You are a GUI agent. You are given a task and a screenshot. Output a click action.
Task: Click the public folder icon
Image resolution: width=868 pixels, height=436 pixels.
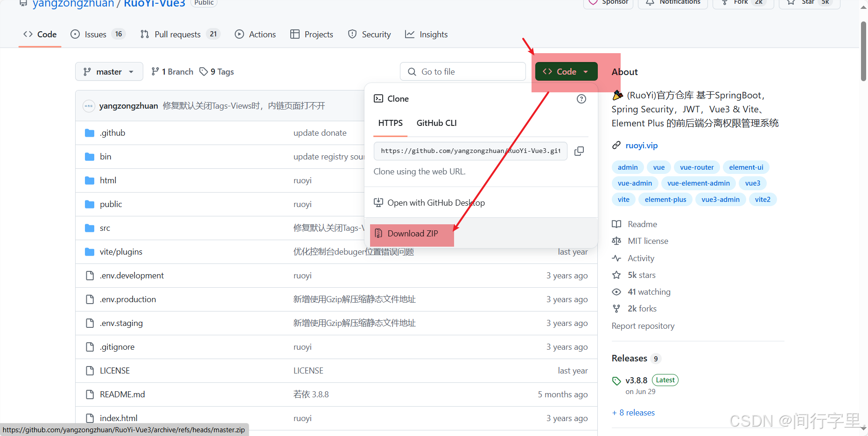point(90,204)
